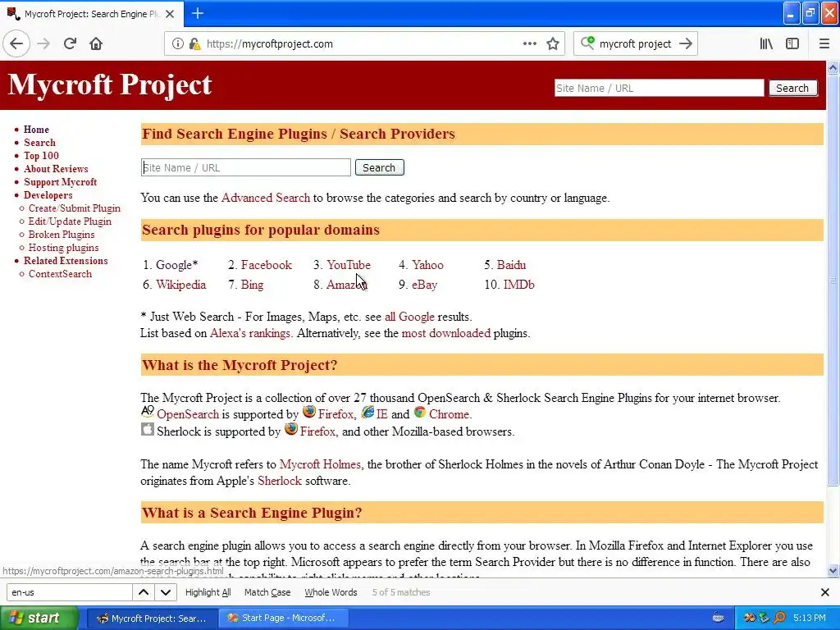Open IMDb search plugins link
Image resolution: width=840 pixels, height=630 pixels.
(519, 285)
